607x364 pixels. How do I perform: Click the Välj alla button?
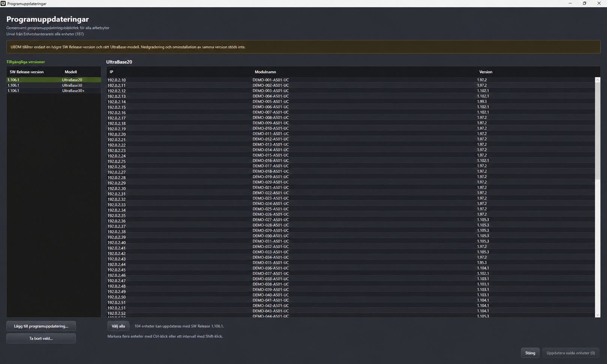click(x=118, y=326)
